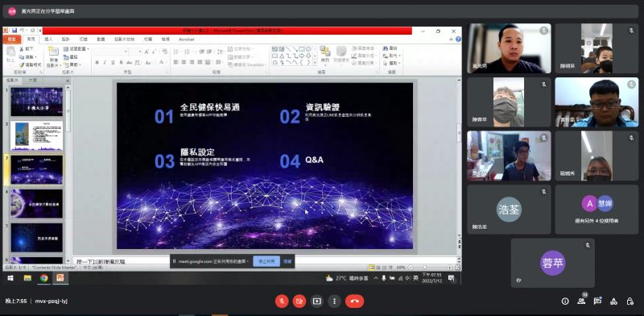
Task: Switch to the 動畫 ribbon tab
Action: click(x=101, y=39)
